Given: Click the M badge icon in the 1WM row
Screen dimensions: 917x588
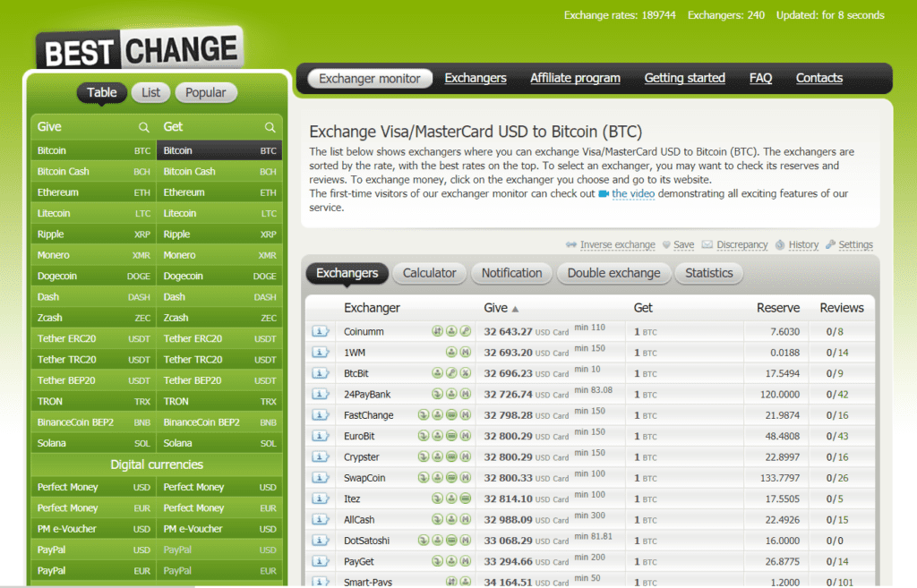Looking at the screenshot, I should pyautogui.click(x=466, y=352).
